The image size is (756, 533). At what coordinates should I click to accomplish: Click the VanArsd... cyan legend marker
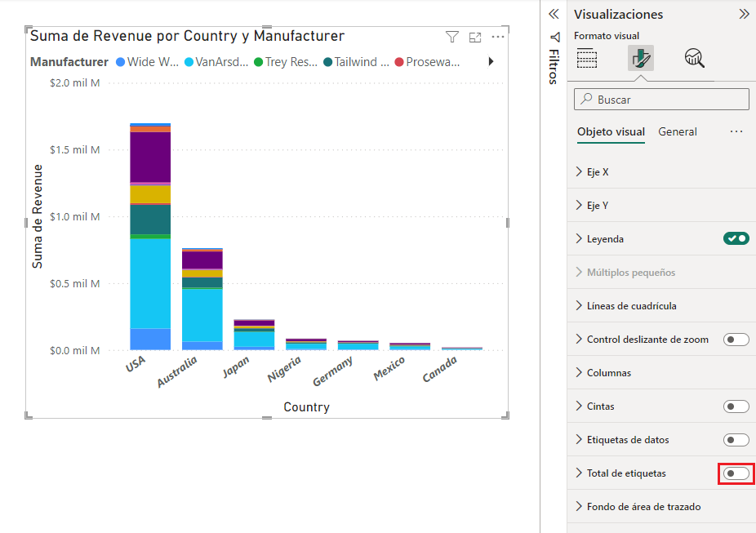189,62
